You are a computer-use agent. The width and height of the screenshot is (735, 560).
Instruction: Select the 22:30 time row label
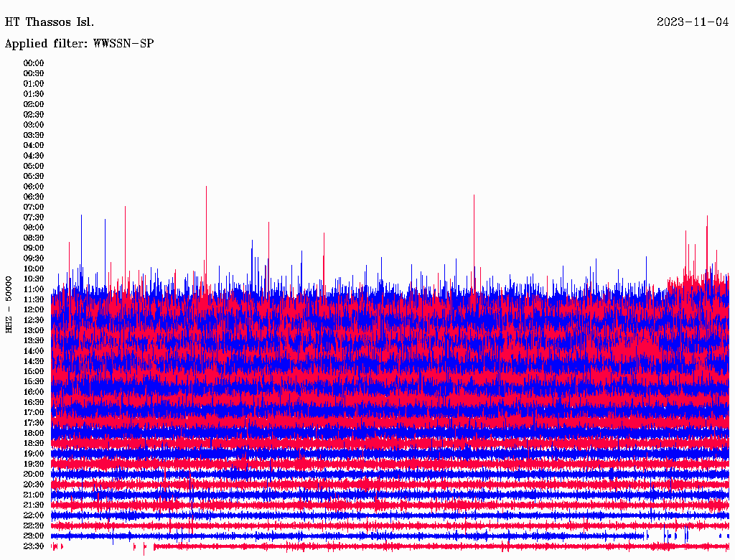point(34,526)
